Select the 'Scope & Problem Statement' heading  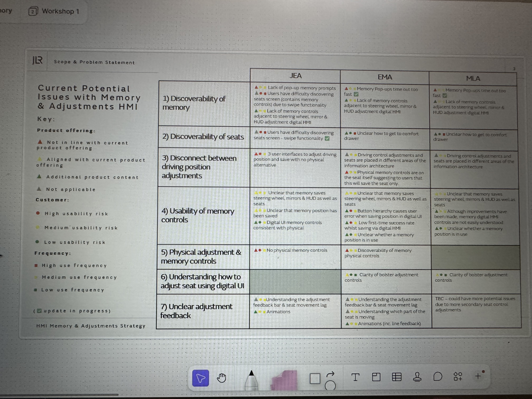[x=94, y=62]
